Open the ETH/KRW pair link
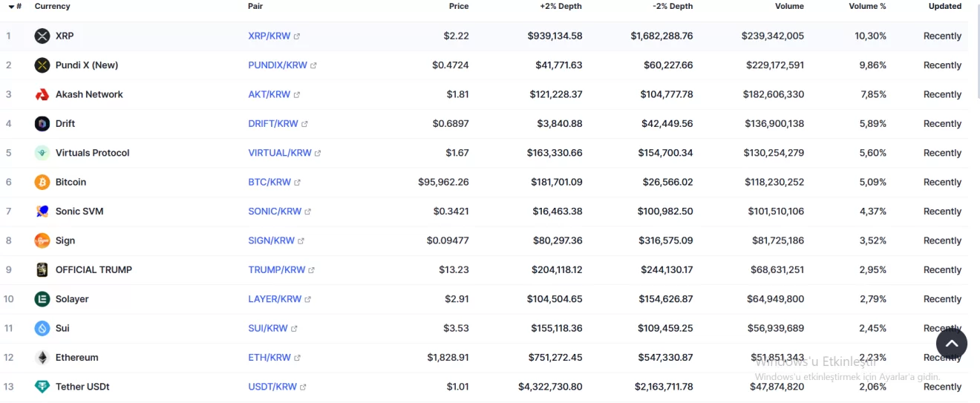Image resolution: width=980 pixels, height=403 pixels. pyautogui.click(x=269, y=358)
